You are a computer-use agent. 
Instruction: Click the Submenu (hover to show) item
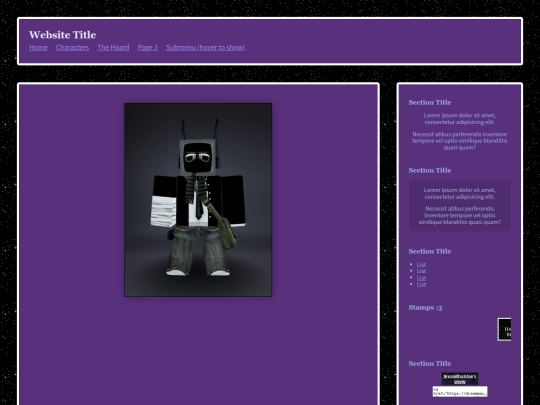coord(206,48)
